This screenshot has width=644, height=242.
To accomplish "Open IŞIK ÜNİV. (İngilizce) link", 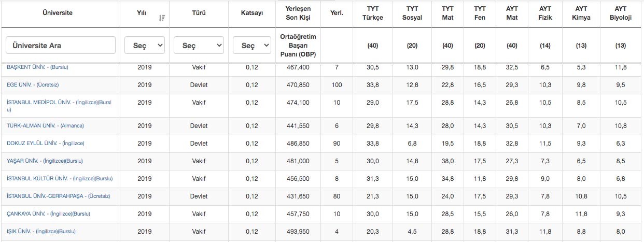I will [x=44, y=232].
